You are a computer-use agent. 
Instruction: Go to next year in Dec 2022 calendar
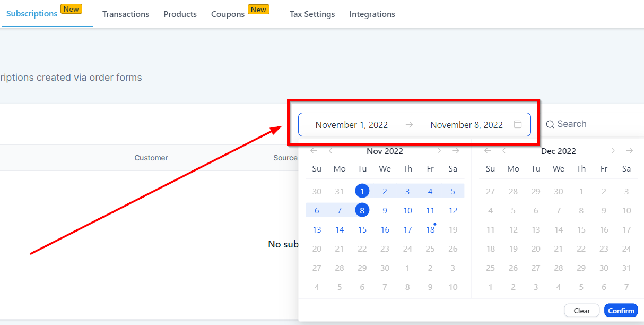[629, 151]
